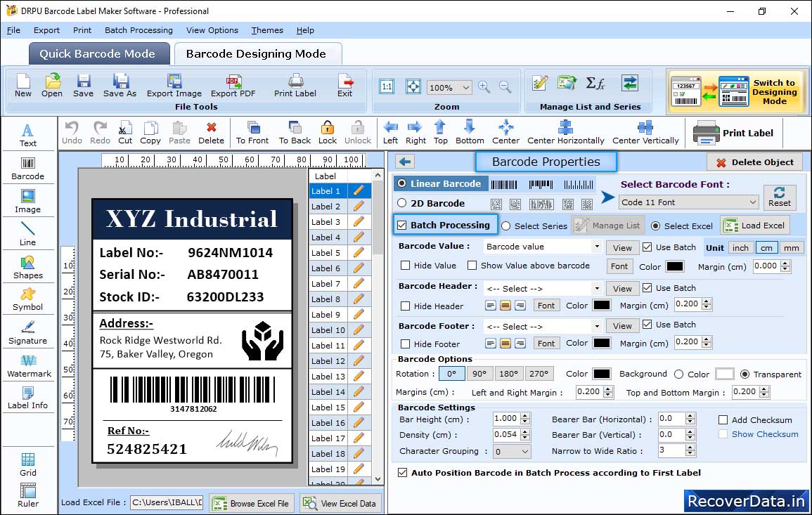This screenshot has width=812, height=515.
Task: Lock the selected object
Action: click(328, 133)
